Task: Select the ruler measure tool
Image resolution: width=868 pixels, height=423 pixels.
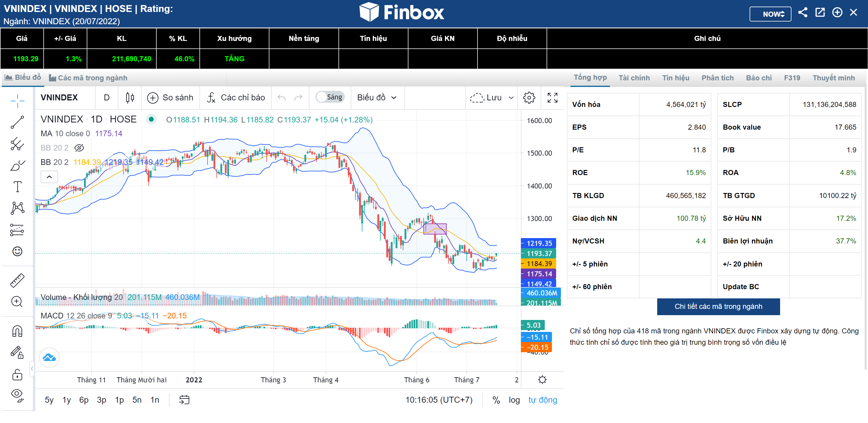Action: pyautogui.click(x=17, y=280)
